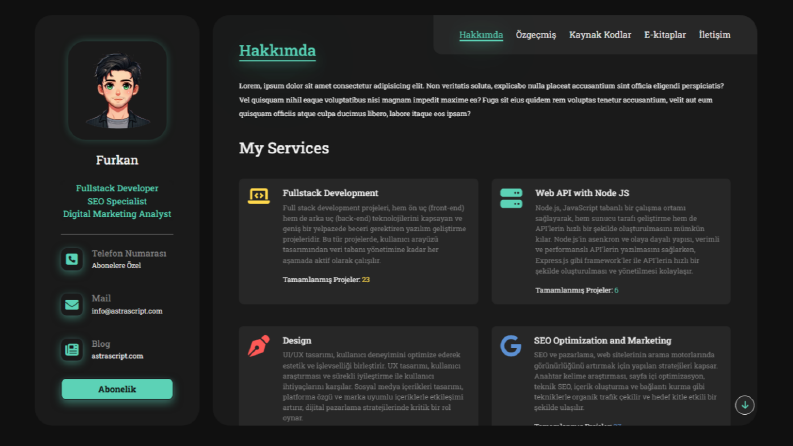Open the İletişim tab
Image resolution: width=793 pixels, height=446 pixels.
(714, 35)
